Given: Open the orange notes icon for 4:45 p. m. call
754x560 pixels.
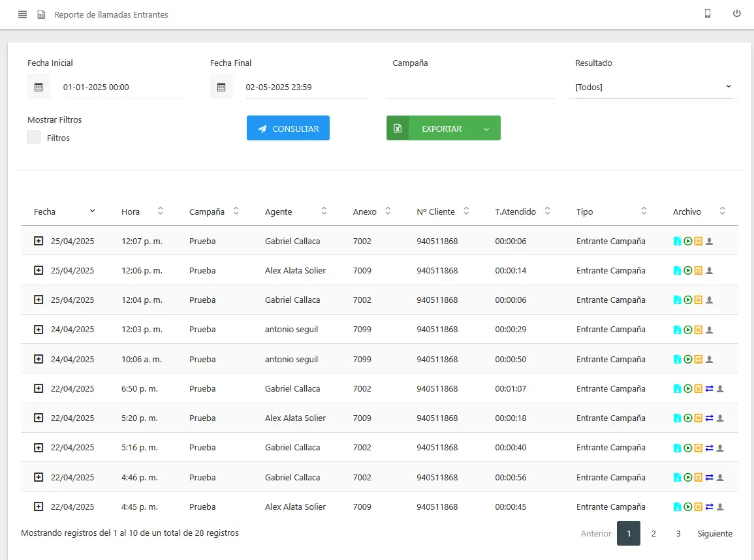Looking at the screenshot, I should [699, 506].
